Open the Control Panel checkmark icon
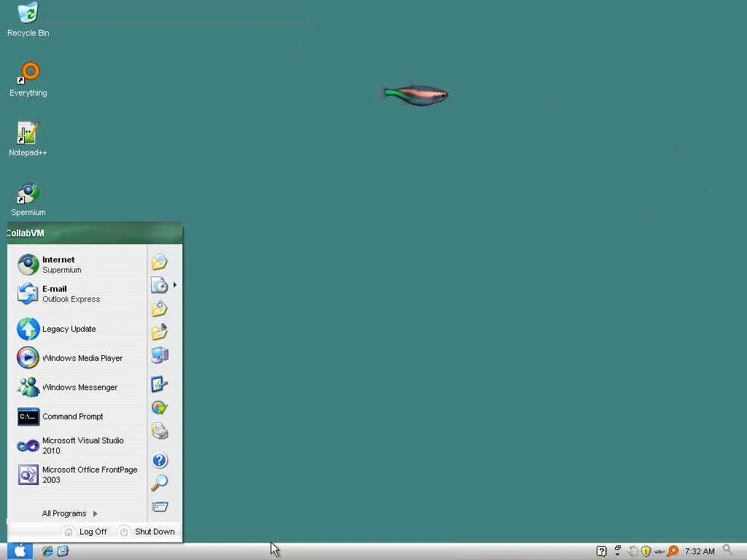Viewport: 747px width, 560px height. 160,384
